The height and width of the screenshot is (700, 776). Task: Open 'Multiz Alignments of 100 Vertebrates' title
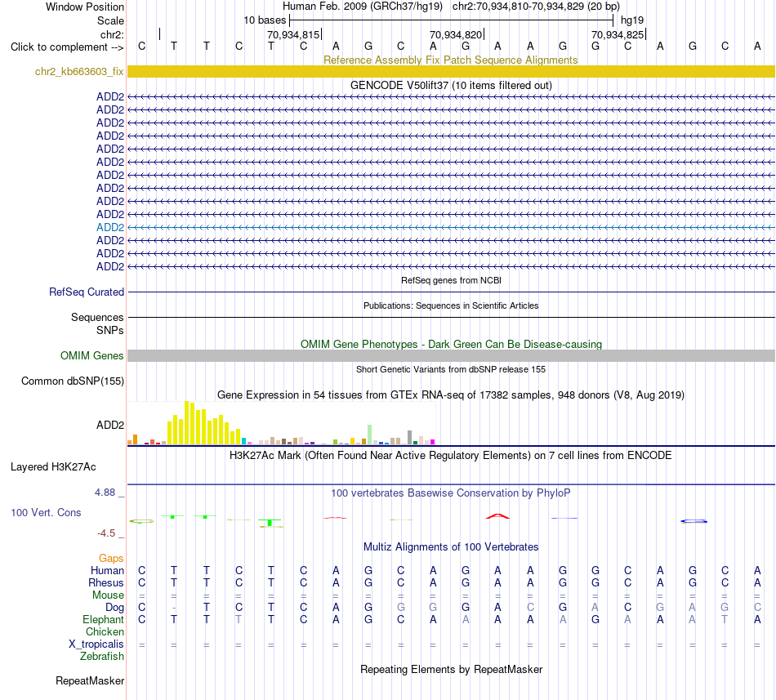click(451, 546)
